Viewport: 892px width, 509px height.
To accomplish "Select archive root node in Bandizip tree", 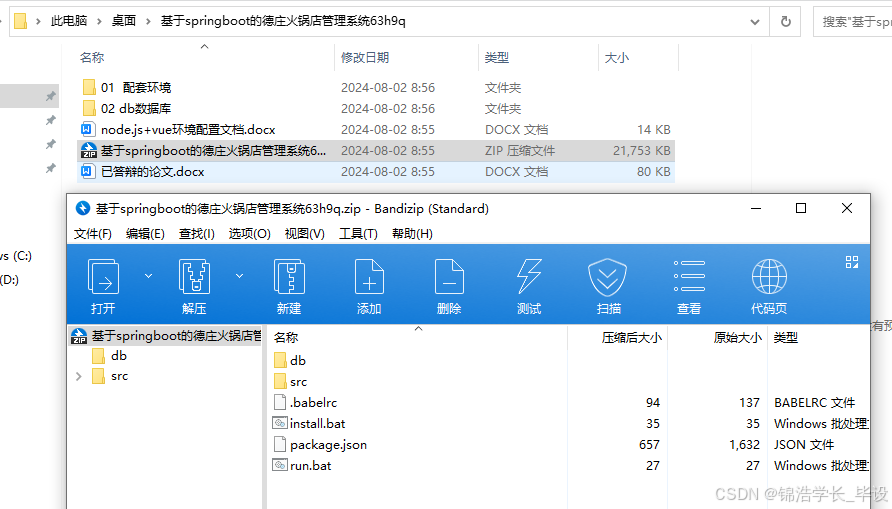I will [x=165, y=336].
